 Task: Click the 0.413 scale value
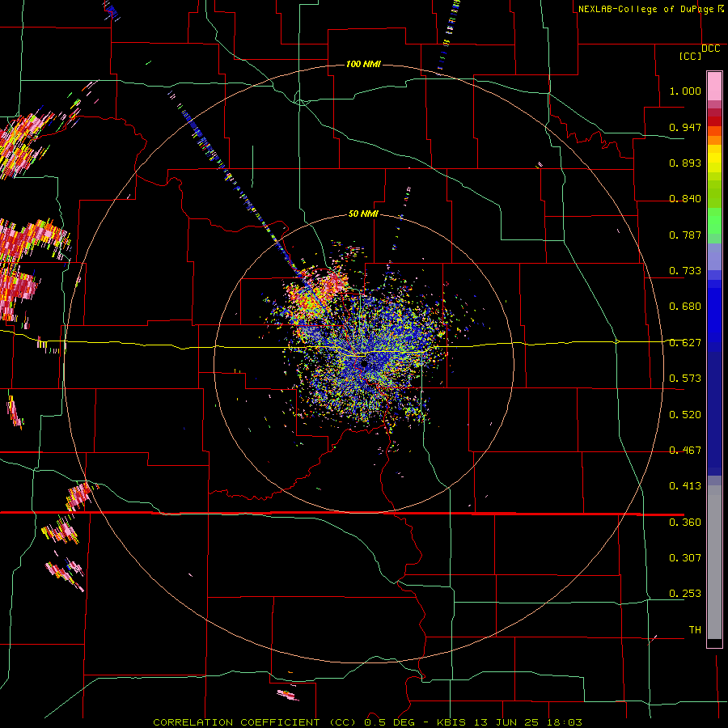[x=685, y=485]
